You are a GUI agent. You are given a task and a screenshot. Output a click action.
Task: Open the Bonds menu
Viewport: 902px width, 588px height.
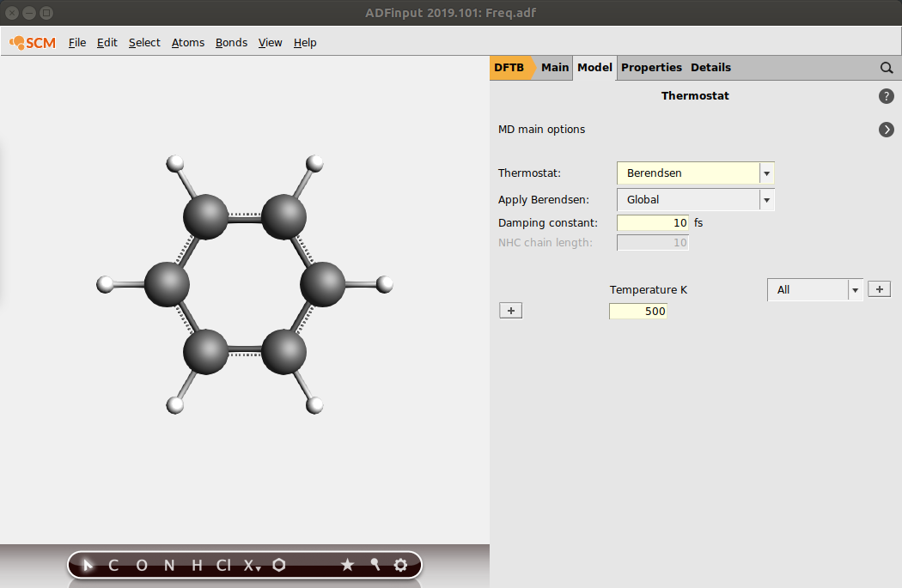pyautogui.click(x=231, y=43)
